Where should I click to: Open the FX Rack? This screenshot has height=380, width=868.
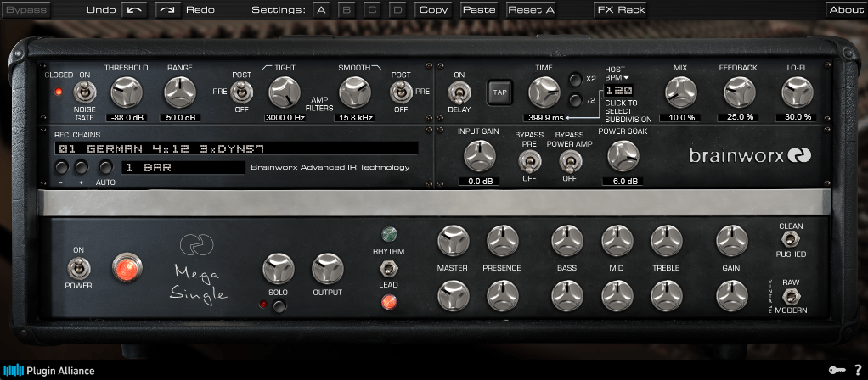click(621, 10)
